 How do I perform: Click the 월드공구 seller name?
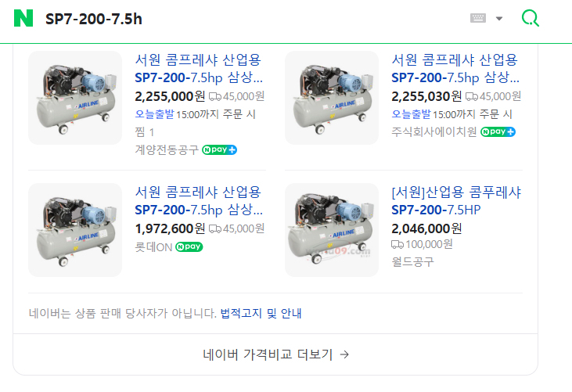pyautogui.click(x=412, y=261)
